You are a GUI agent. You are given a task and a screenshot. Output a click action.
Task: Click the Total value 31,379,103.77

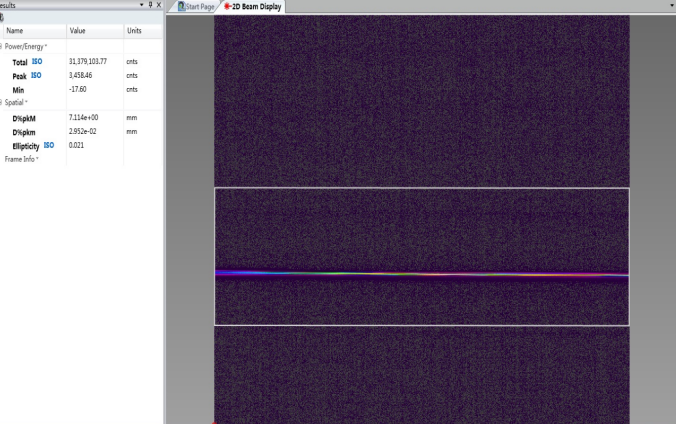88,62
